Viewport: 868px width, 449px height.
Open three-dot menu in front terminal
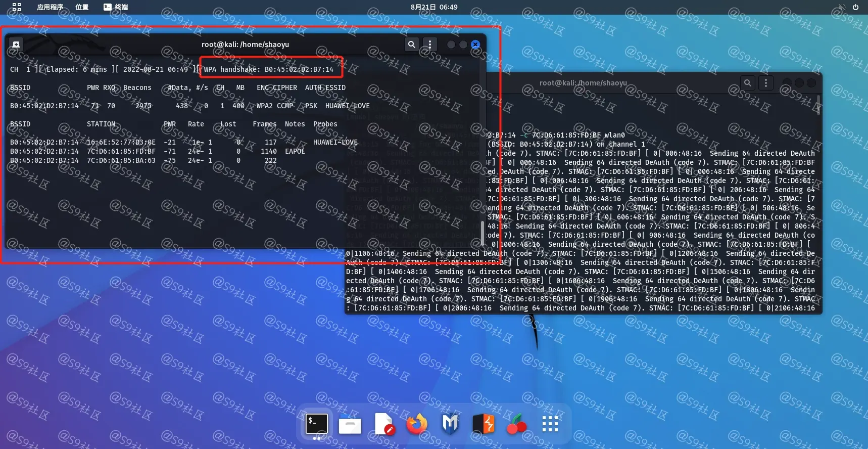click(430, 44)
